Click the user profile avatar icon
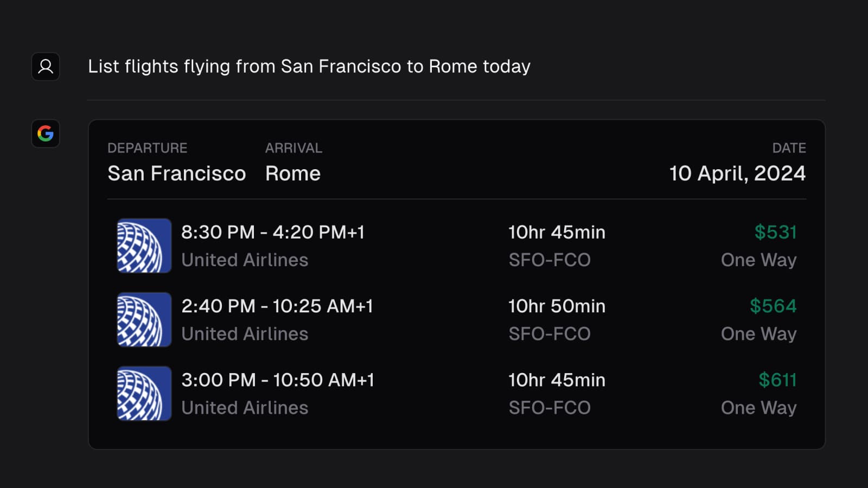 46,67
